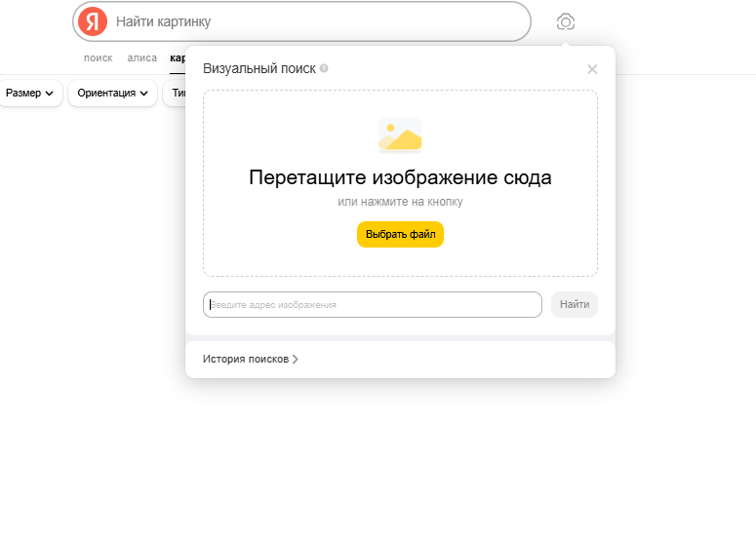The height and width of the screenshot is (538, 756).
Task: Click the Выбрать файл button
Action: (x=400, y=234)
